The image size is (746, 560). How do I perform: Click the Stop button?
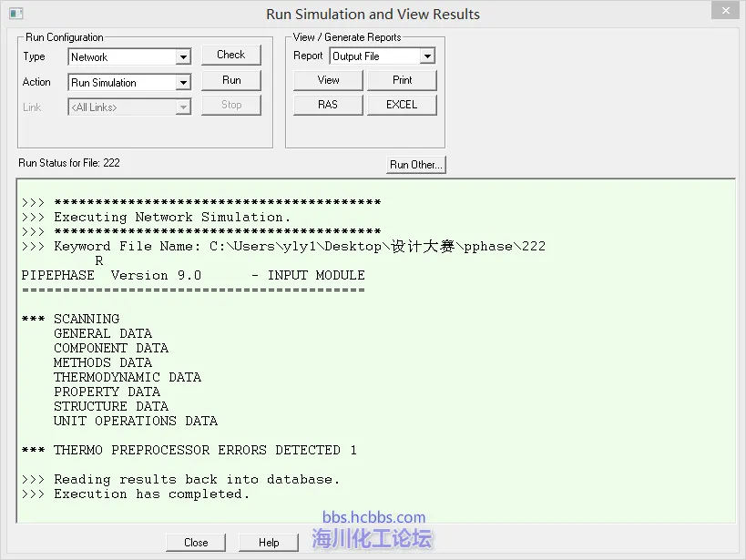(x=231, y=105)
